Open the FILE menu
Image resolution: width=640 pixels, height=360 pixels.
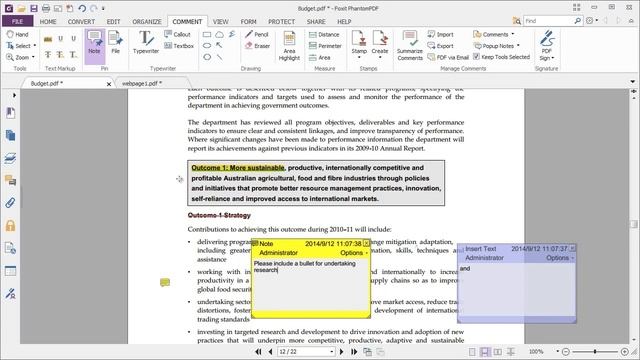point(18,21)
